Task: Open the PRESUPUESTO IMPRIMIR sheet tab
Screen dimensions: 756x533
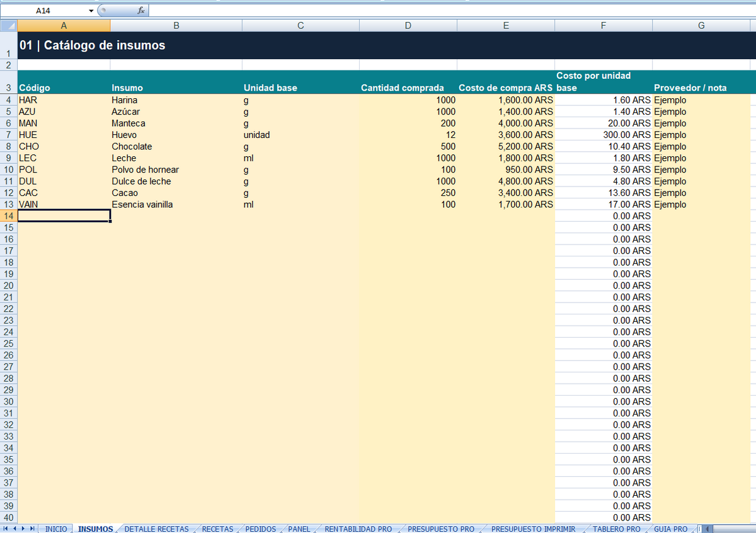Action: (x=534, y=529)
